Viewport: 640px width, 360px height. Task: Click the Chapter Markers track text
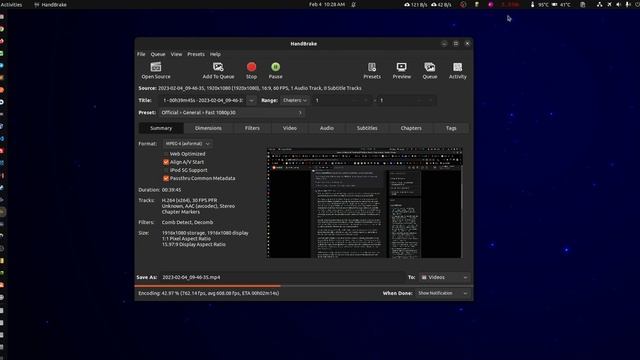click(181, 212)
